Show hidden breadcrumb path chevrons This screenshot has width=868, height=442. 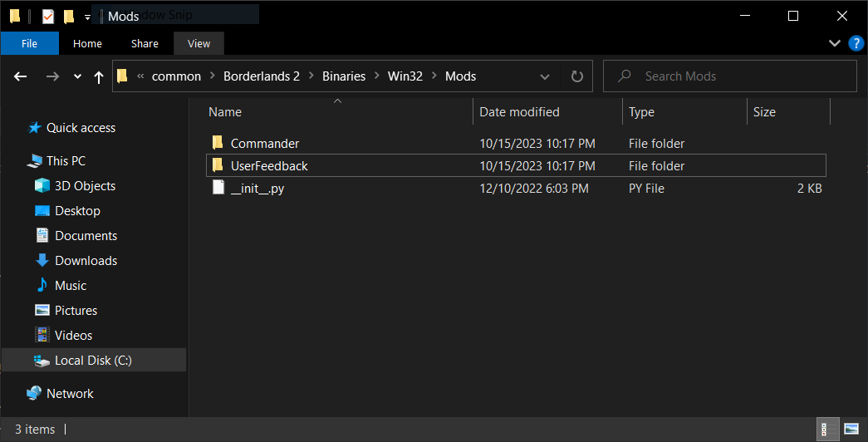pyautogui.click(x=140, y=76)
